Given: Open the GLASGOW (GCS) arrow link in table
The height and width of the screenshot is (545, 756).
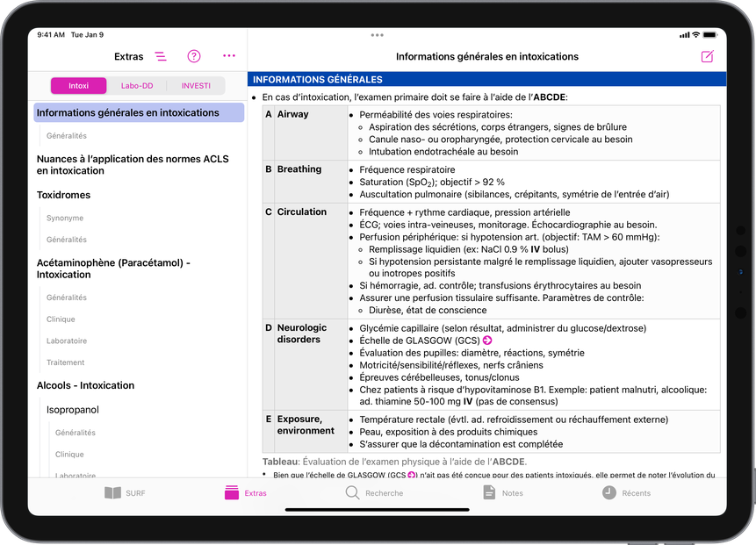Looking at the screenshot, I should click(x=487, y=341).
